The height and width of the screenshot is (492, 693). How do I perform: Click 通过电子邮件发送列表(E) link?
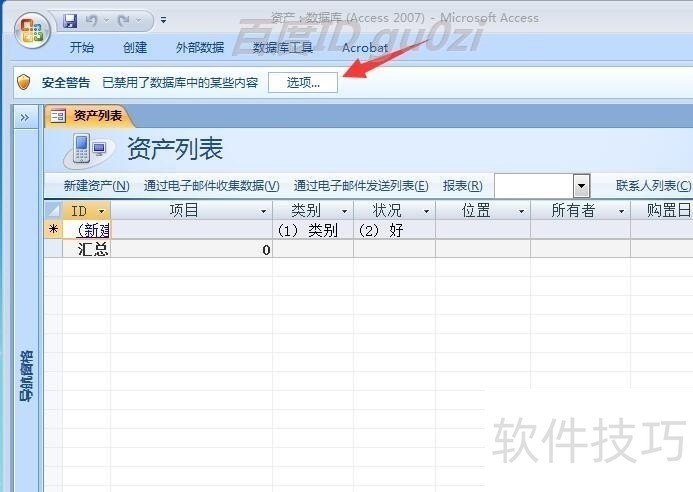[360, 185]
